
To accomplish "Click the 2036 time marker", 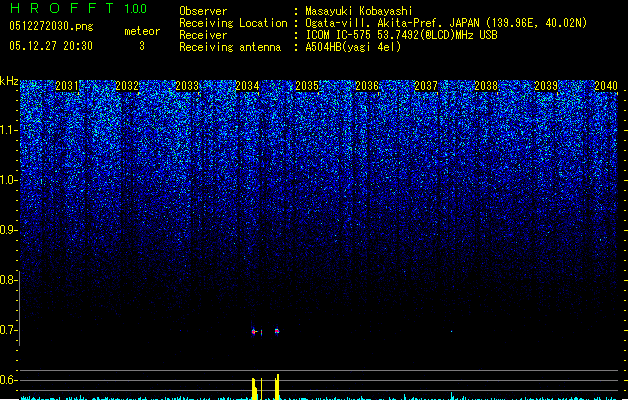I will point(367,86).
